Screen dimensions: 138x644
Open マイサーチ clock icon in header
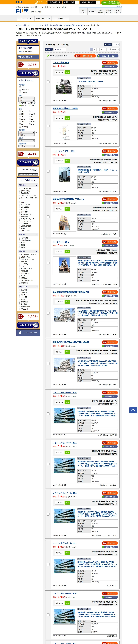[x=36, y=2]
